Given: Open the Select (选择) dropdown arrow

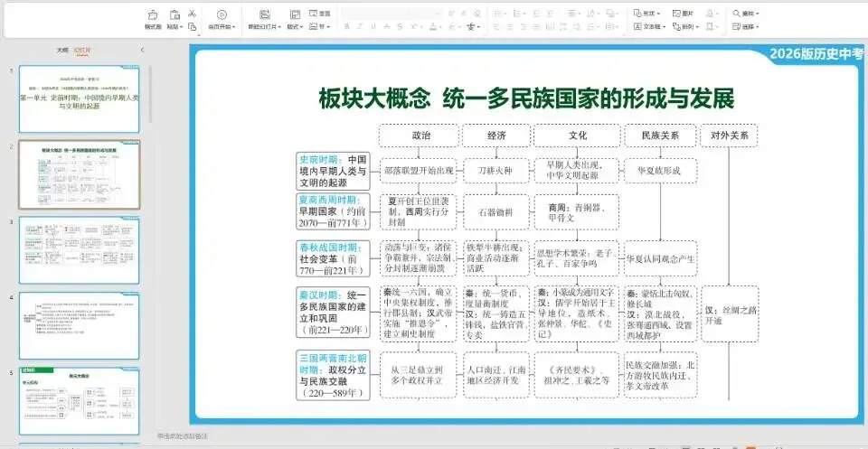Looking at the screenshot, I should (x=758, y=26).
